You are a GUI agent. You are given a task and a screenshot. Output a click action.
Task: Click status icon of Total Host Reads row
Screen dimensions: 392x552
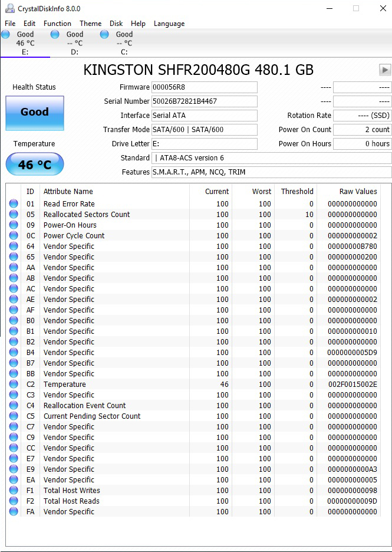coord(14,501)
